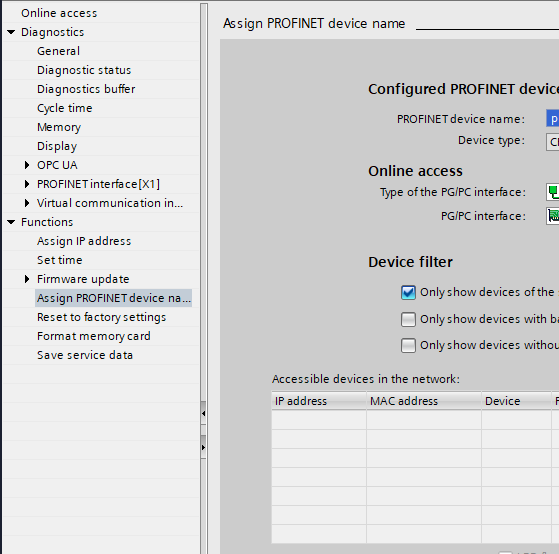Screen dimensions: 559x554
Task: Expand PROFINET interface [X1] node
Action: tap(27, 184)
